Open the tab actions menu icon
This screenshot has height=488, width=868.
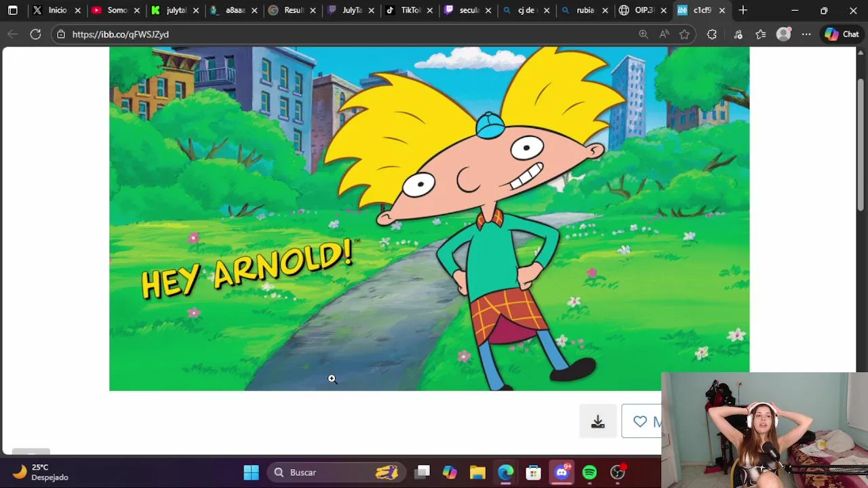(x=12, y=10)
